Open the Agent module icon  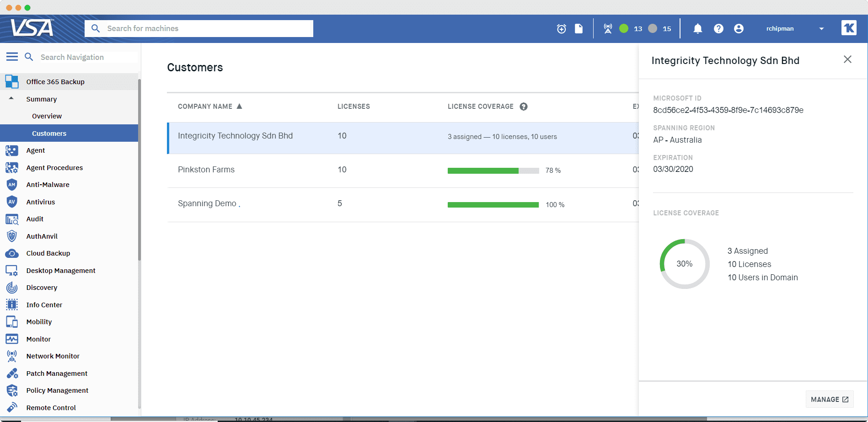tap(12, 150)
